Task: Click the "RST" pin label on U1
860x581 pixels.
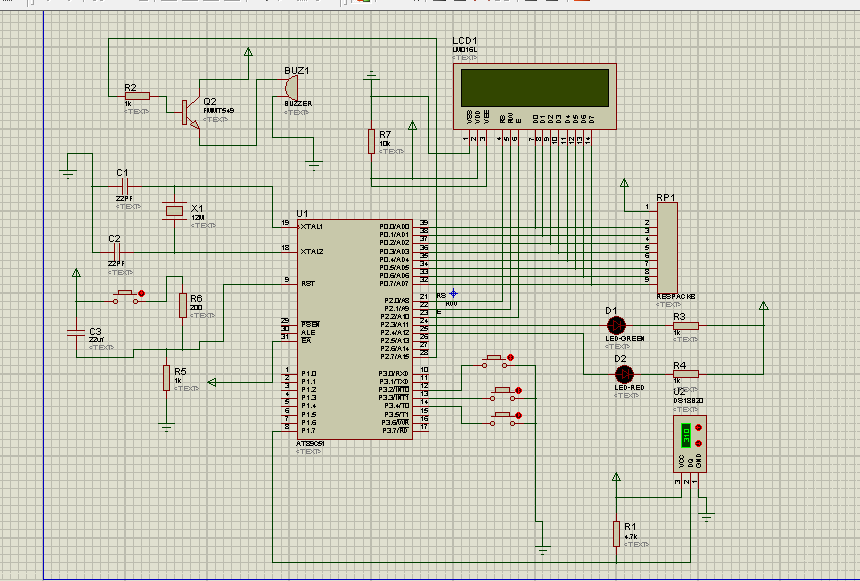Action: pos(308,284)
